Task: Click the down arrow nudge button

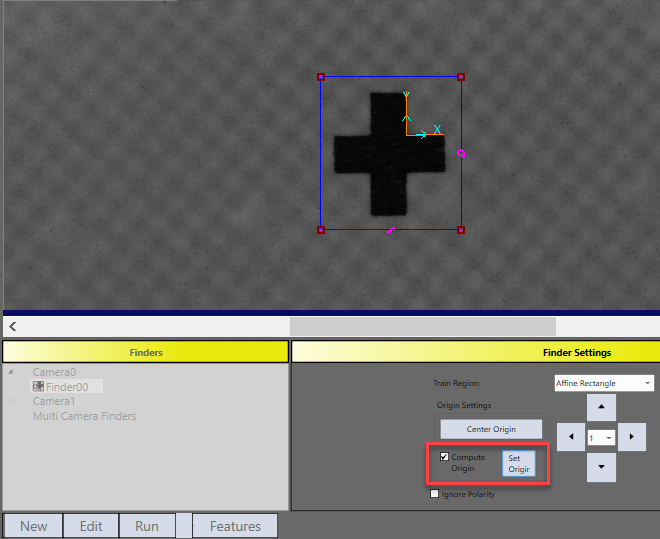Action: (x=601, y=467)
